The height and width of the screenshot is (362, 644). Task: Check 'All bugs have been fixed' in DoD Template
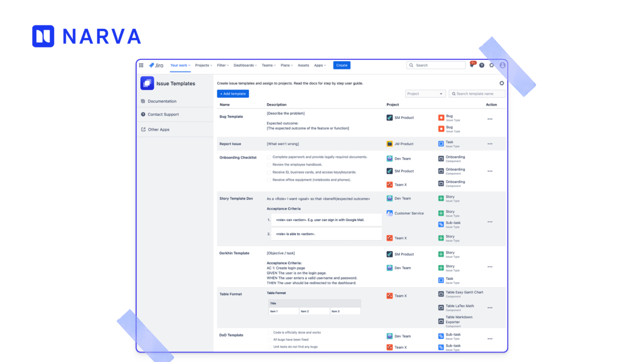click(270, 340)
